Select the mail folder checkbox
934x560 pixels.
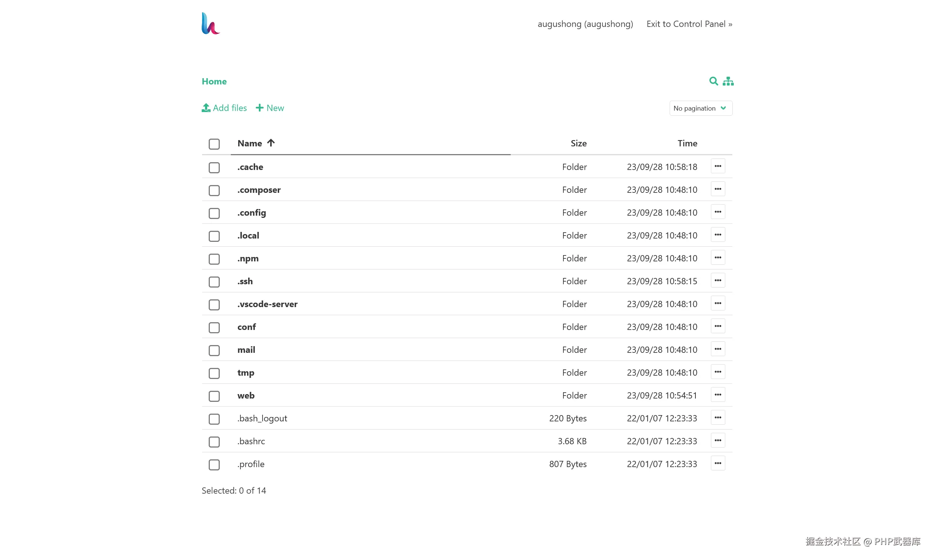click(x=214, y=350)
